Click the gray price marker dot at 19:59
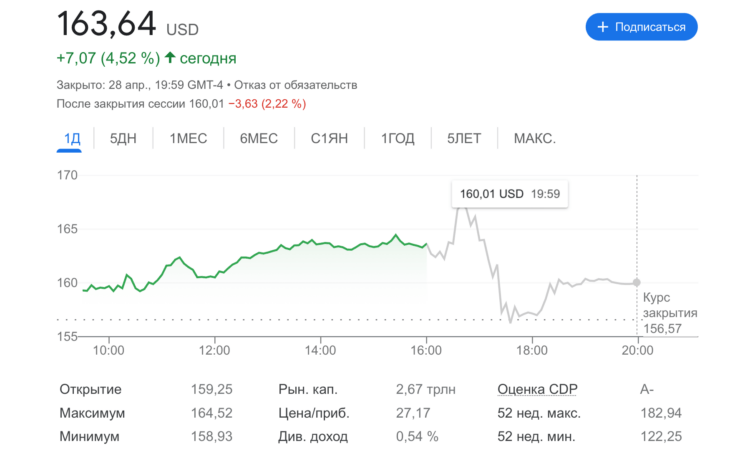The height and width of the screenshot is (456, 740). point(637,282)
